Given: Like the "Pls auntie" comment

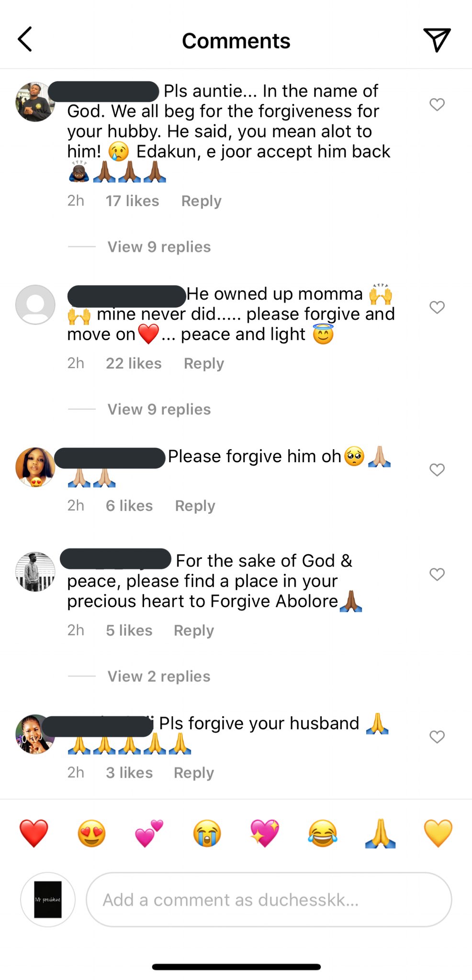Looking at the screenshot, I should [x=437, y=104].
